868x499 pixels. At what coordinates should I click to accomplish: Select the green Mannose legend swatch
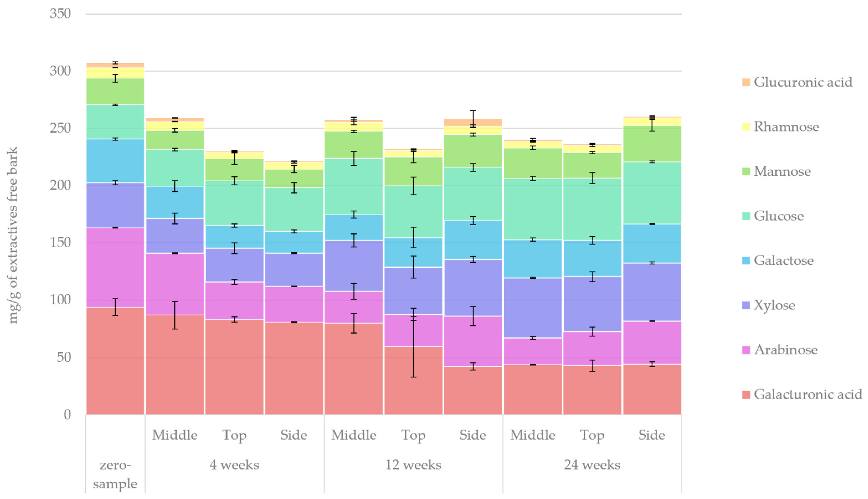746,171
